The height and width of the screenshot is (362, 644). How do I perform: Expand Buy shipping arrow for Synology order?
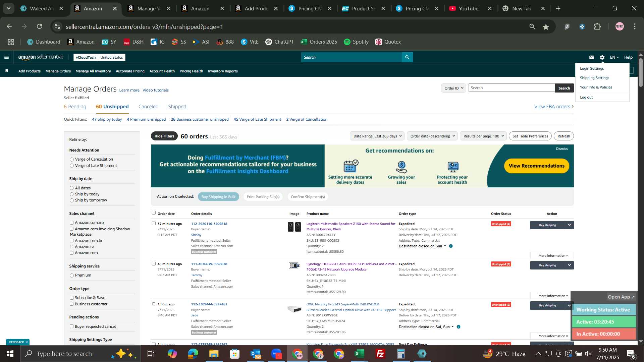(569, 265)
